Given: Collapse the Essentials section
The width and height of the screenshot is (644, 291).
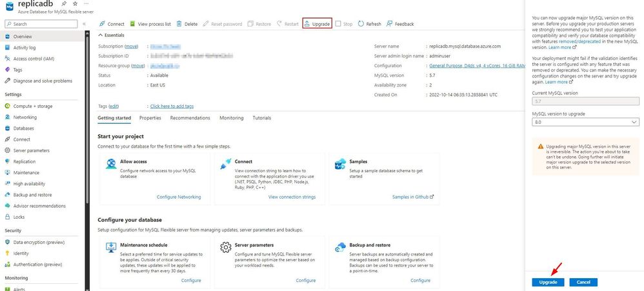Looking at the screenshot, I should pos(112,35).
